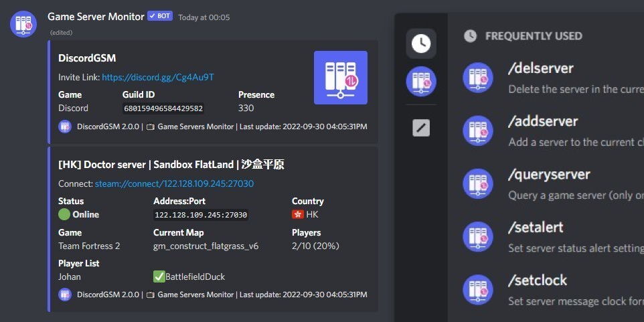Screen dimensions: 644x322
Task: Open the steam://connect server link
Action: [174, 183]
